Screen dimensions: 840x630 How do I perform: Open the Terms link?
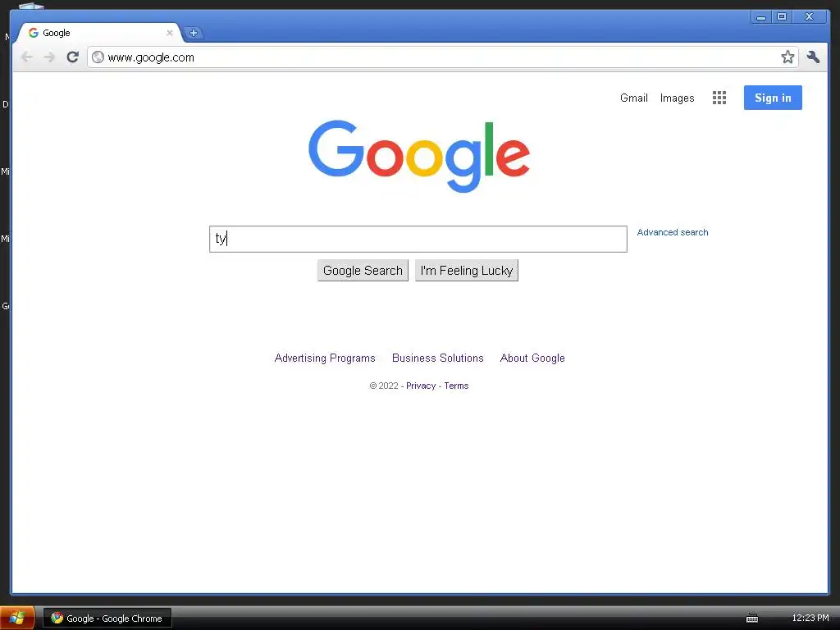(456, 386)
